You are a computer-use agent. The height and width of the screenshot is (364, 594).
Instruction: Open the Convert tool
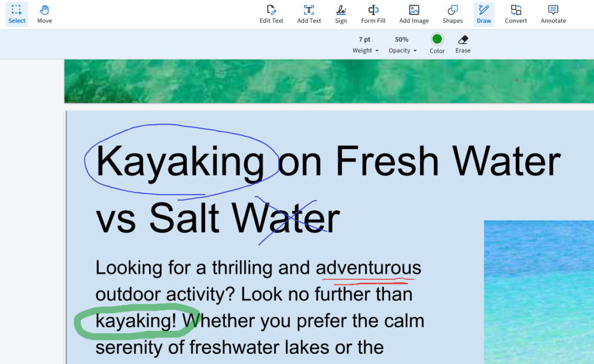pos(516,14)
